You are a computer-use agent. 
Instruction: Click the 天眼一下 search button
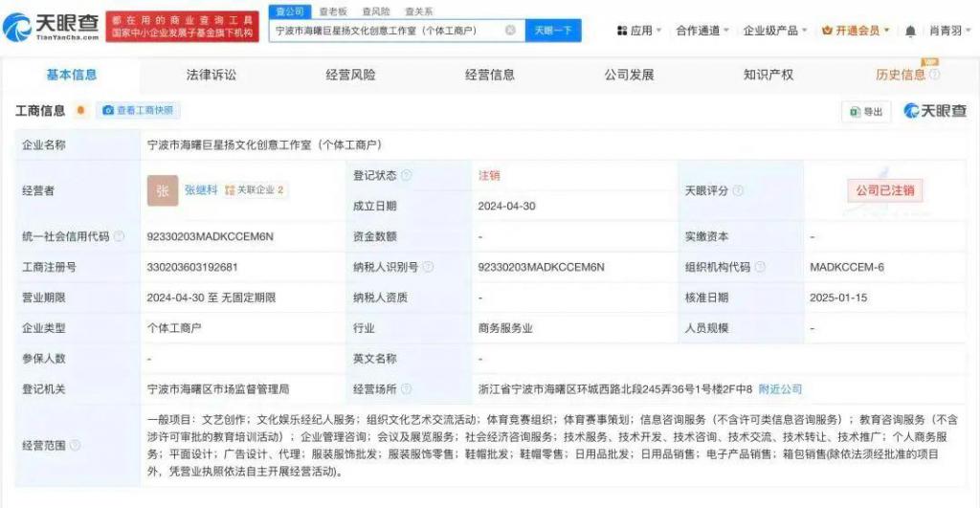553,31
